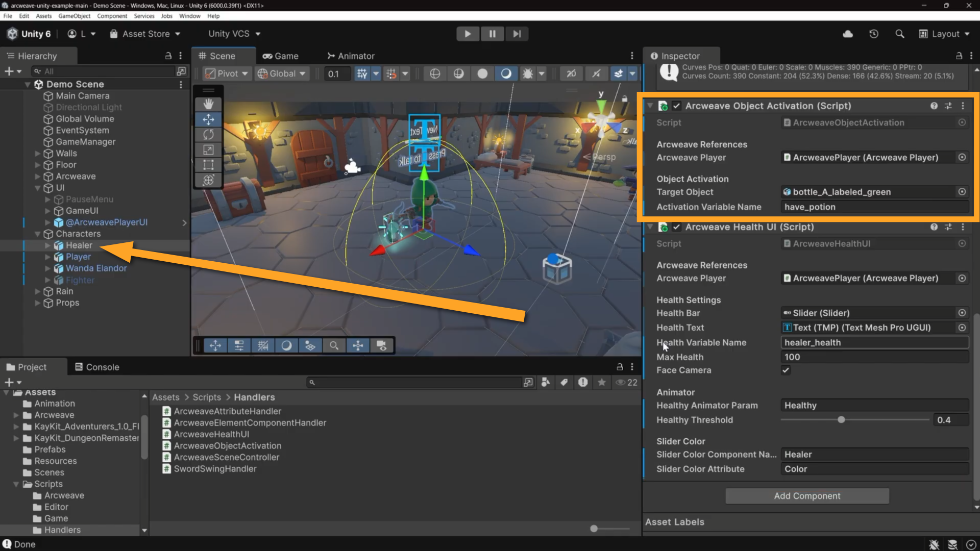Image resolution: width=980 pixels, height=551 pixels.
Task: Collapse Arcweave Health UI component foldout
Action: [x=650, y=227]
